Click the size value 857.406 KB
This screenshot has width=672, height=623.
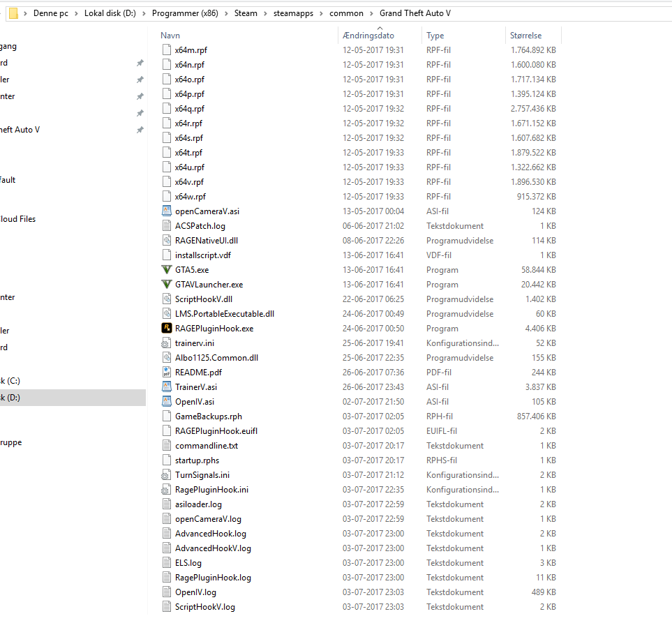pos(537,416)
